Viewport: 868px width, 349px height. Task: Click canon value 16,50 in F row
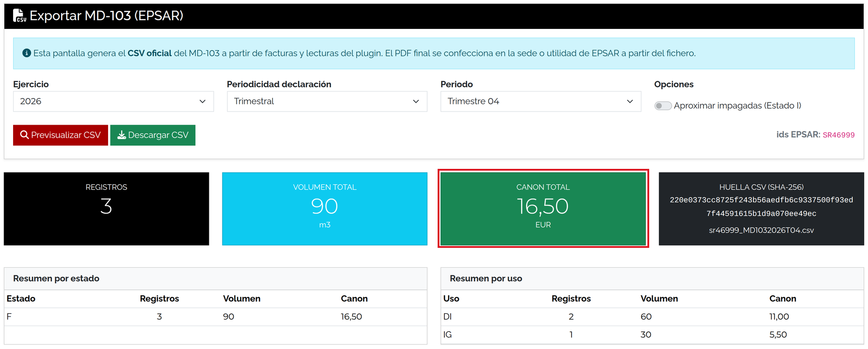351,316
